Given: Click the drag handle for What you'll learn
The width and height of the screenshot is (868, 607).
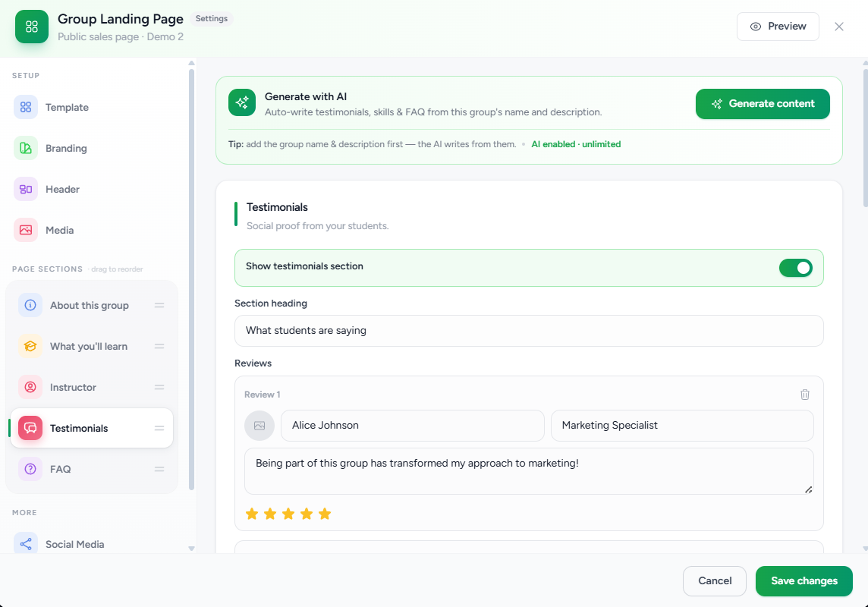Looking at the screenshot, I should pos(159,347).
